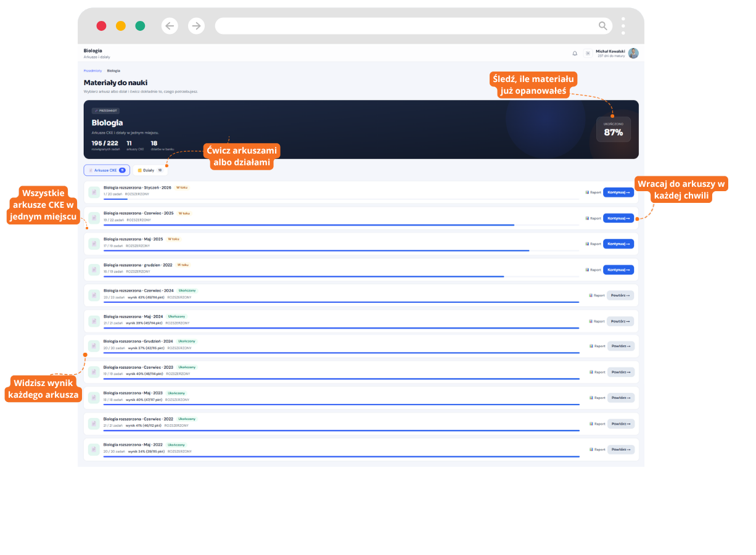This screenshot has width=756, height=555.
Task: Toggle the light/dark theme sun icon
Action: point(588,54)
